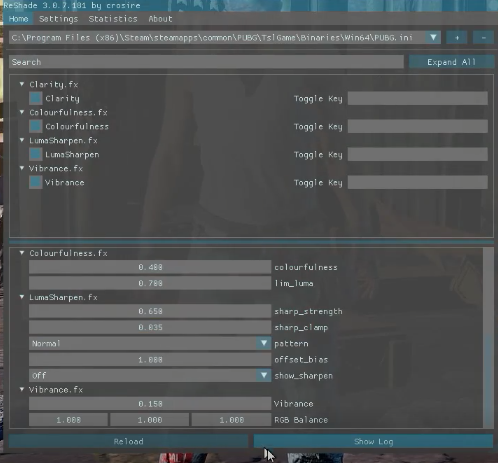The height and width of the screenshot is (463, 498).
Task: Collapse the Colourfulness.fx settings section
Action: click(22, 253)
